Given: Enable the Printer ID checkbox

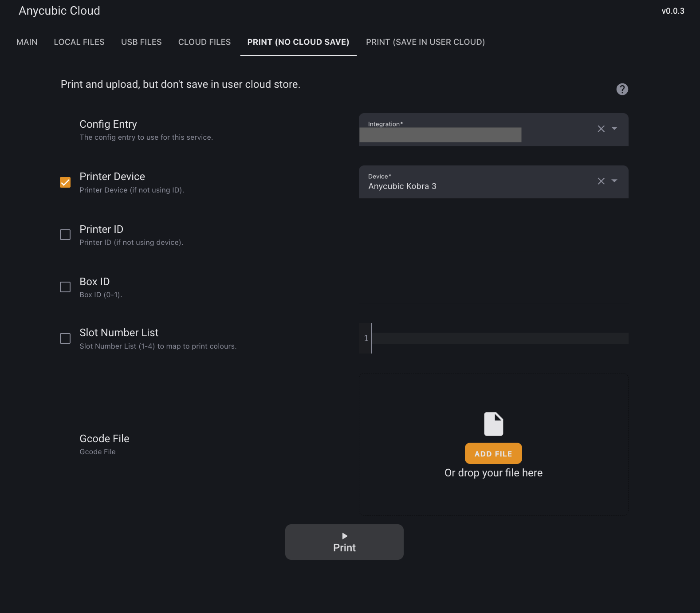Looking at the screenshot, I should 65,235.
